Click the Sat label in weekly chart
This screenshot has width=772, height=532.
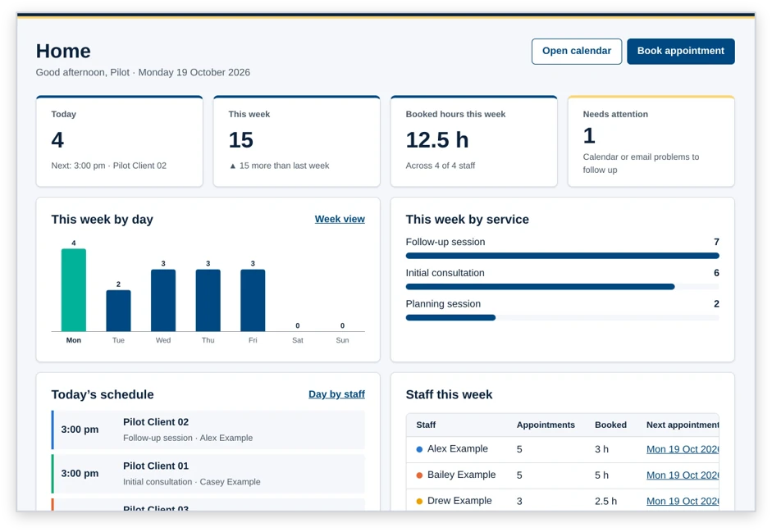(x=297, y=340)
